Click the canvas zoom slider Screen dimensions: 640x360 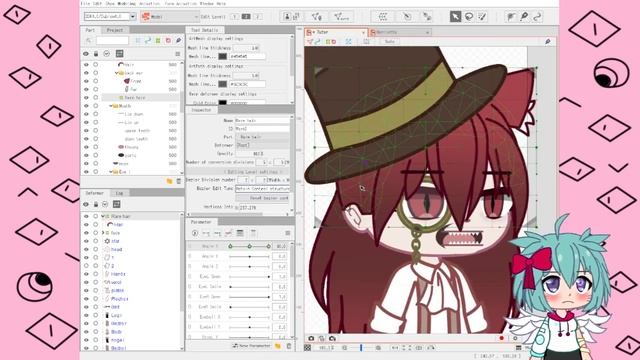(361, 348)
